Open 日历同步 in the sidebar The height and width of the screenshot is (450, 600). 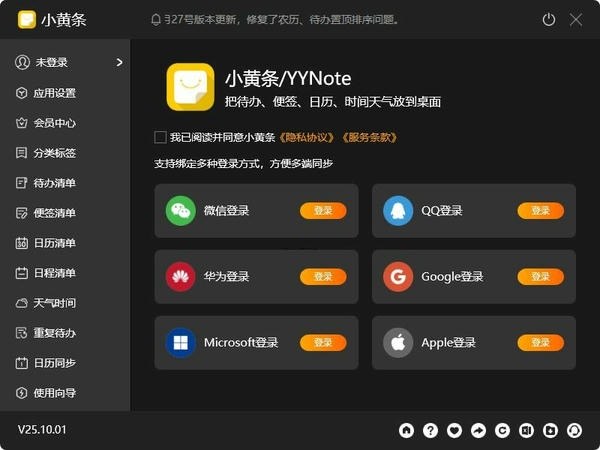pos(46,363)
